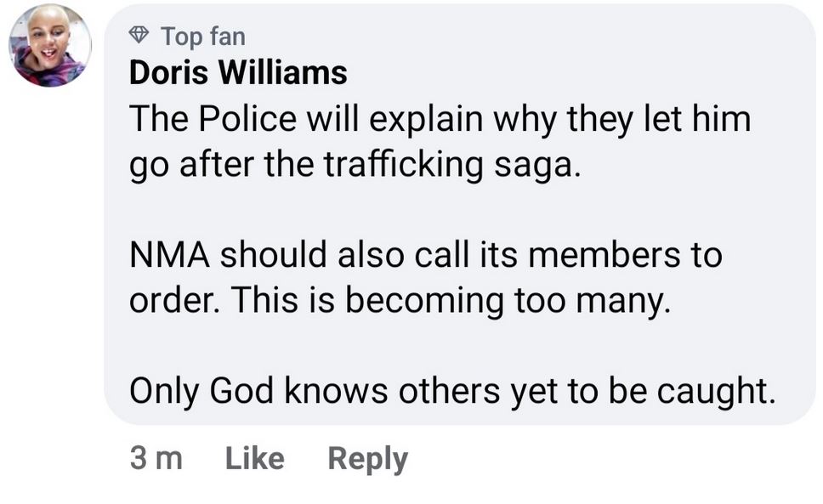This screenshot has width=823, height=504.
Task: Like Doris Williams' comment
Action: [x=254, y=458]
